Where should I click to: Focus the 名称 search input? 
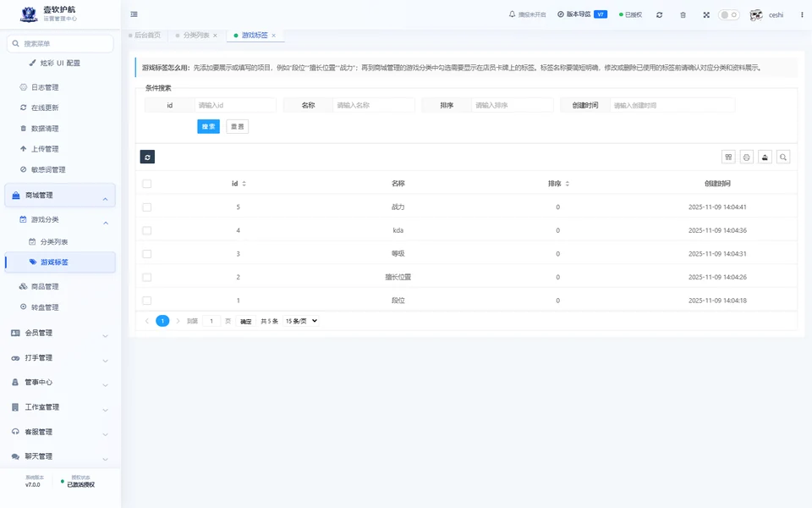[x=373, y=105]
